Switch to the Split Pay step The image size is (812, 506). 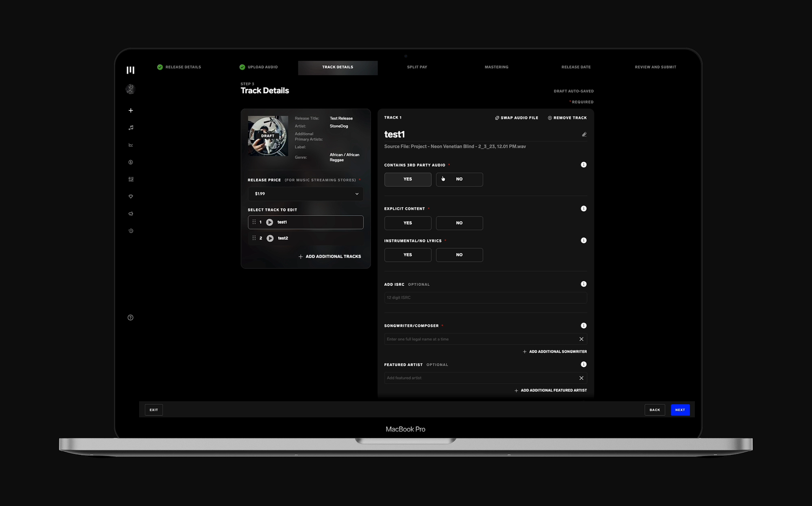pyautogui.click(x=417, y=67)
